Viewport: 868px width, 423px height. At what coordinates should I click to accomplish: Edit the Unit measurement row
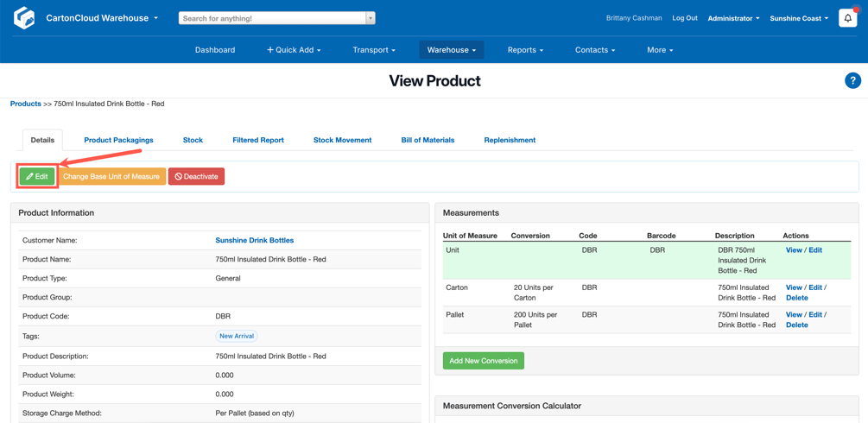(814, 250)
